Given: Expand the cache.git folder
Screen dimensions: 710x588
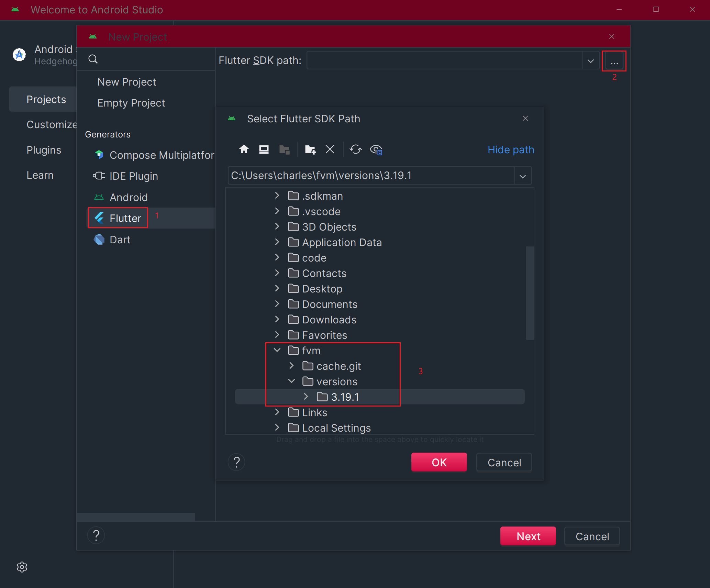Looking at the screenshot, I should pyautogui.click(x=291, y=366).
